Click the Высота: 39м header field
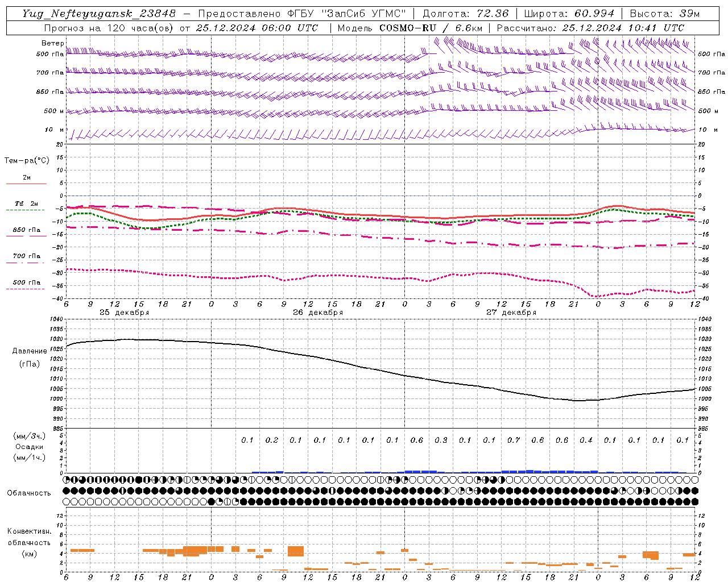Viewport: 728px width, 582px height. pyautogui.click(x=665, y=14)
